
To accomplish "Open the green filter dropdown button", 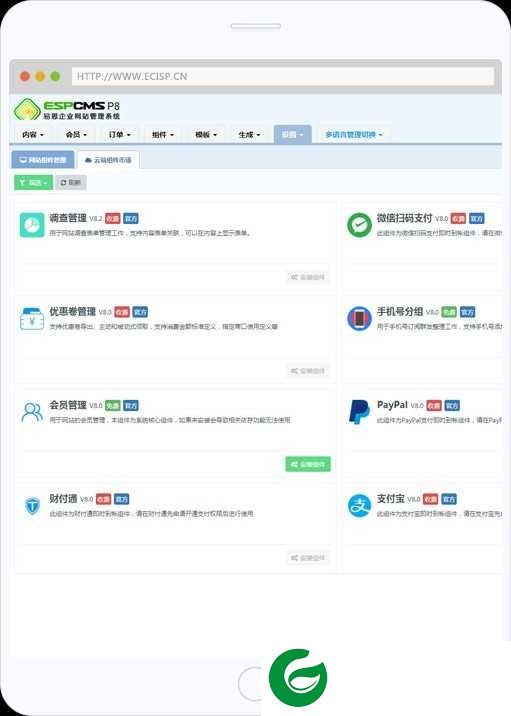I will 33,183.
